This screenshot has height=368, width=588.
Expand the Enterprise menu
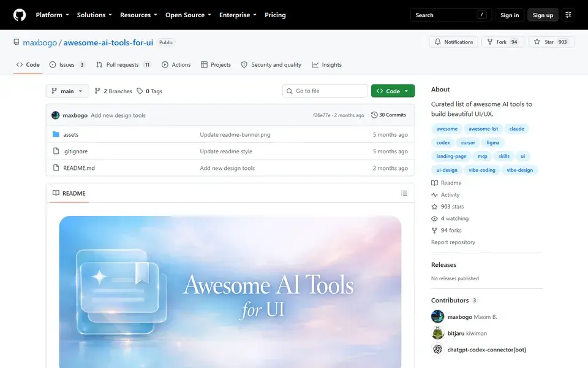click(238, 15)
